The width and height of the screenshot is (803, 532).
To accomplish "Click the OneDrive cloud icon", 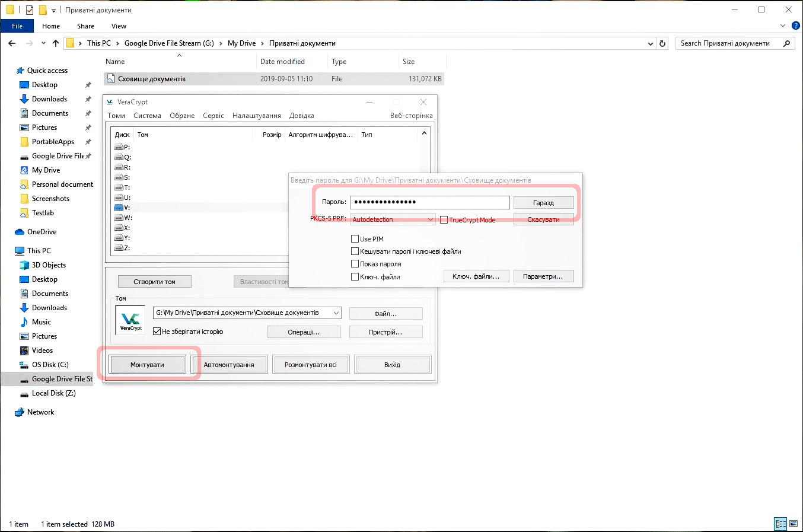I will [20, 232].
